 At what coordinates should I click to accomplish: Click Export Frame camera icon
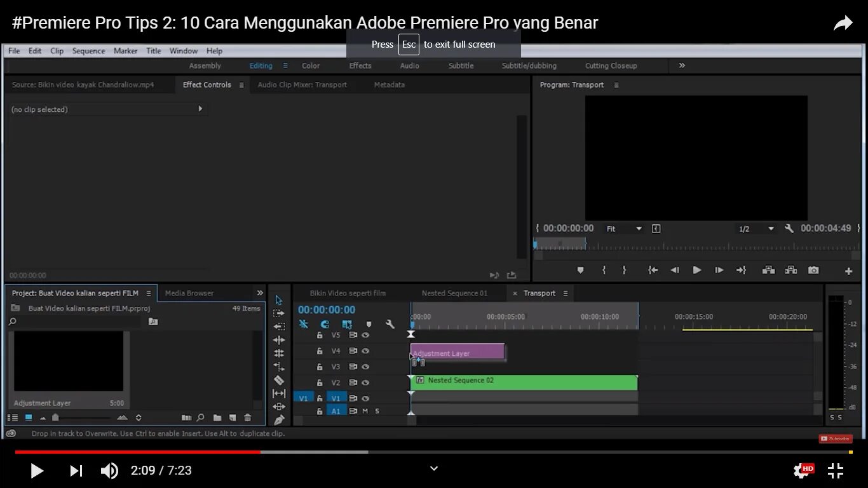click(813, 270)
